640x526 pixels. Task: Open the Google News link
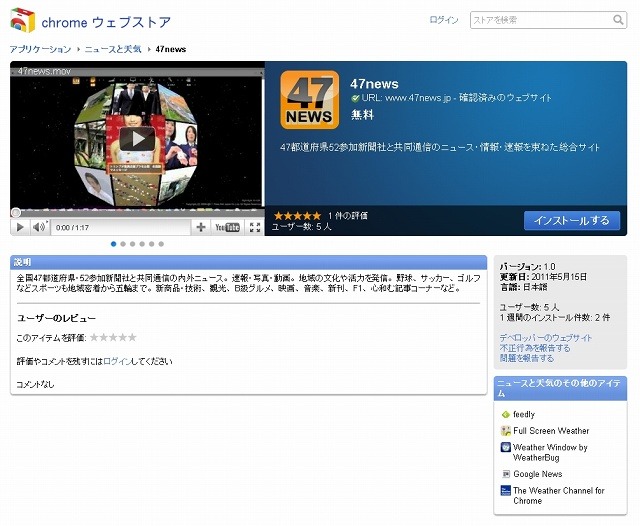click(538, 474)
